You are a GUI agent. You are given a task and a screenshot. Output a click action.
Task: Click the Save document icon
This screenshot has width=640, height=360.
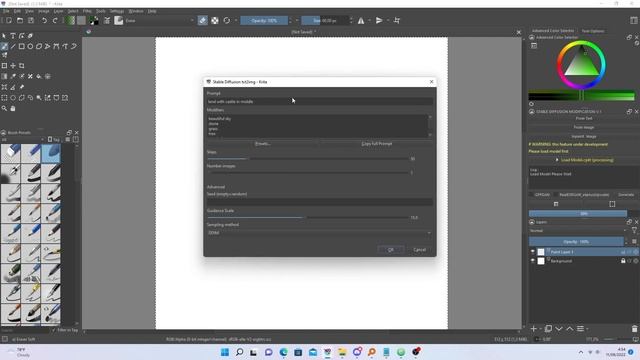click(31, 20)
